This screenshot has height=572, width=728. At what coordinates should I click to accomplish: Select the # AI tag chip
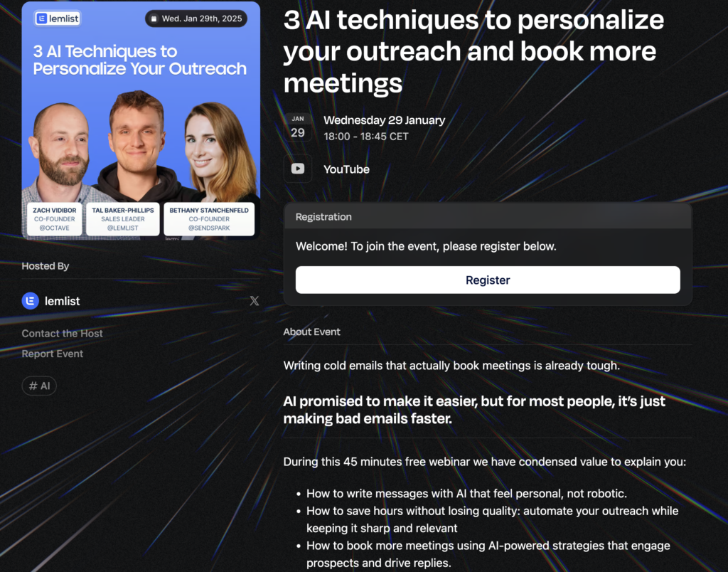(39, 386)
